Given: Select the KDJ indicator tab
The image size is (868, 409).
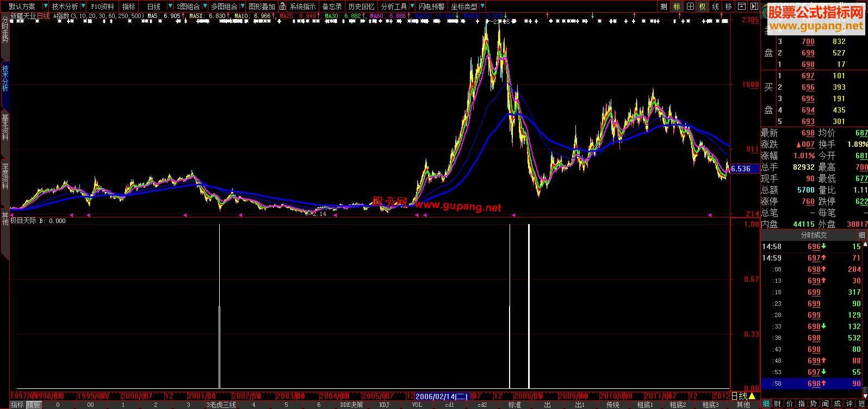Looking at the screenshot, I should click(384, 405).
